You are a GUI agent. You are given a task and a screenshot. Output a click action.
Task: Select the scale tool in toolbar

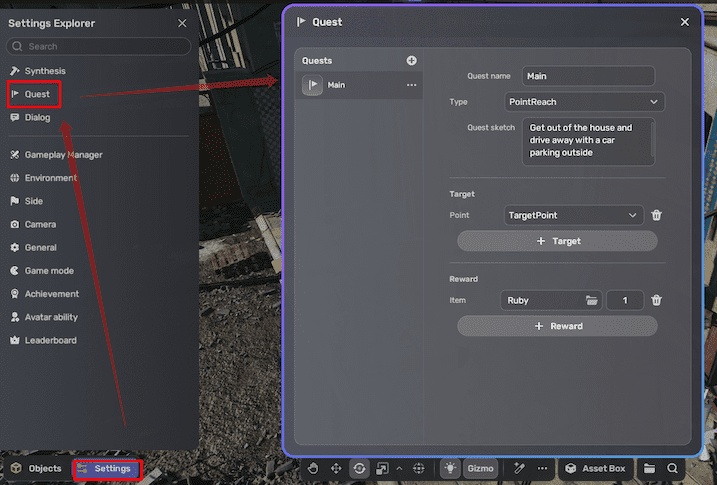tap(382, 468)
